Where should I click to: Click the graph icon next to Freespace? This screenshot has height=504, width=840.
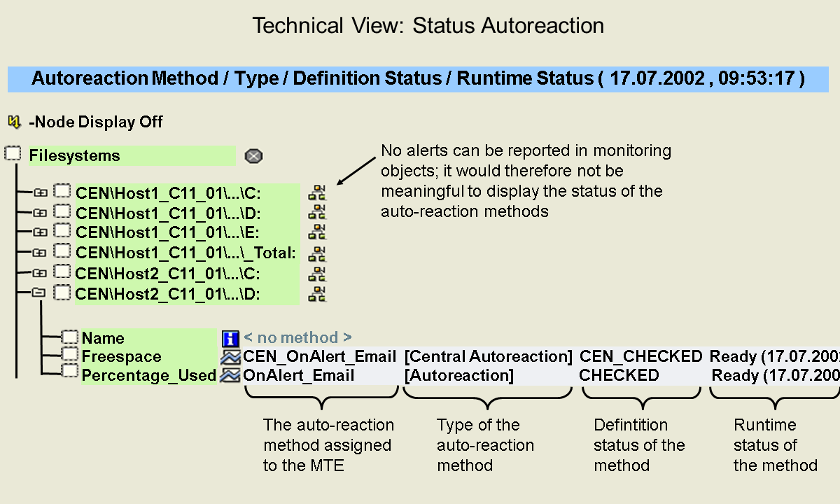pos(230,357)
